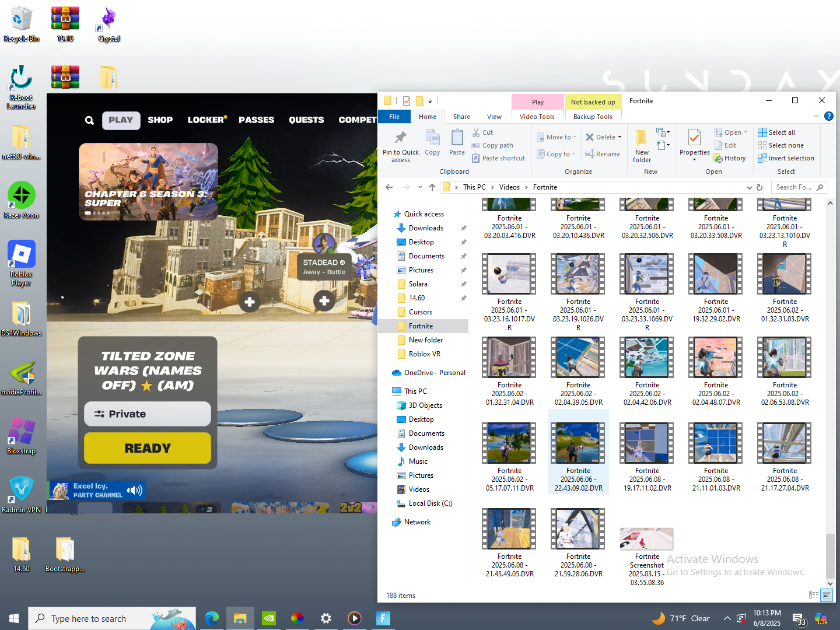840x630 pixels.
Task: Click taskbar Type here to search box
Action: (x=112, y=618)
